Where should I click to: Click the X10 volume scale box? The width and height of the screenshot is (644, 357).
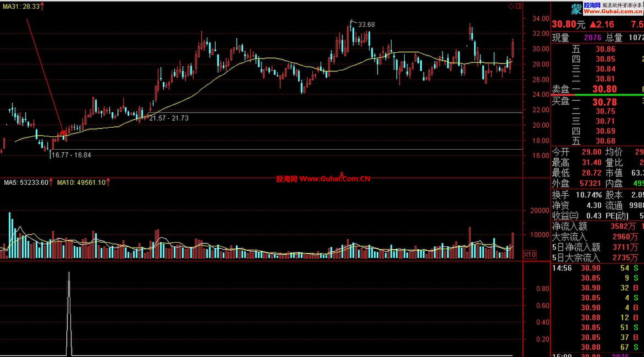(529, 254)
